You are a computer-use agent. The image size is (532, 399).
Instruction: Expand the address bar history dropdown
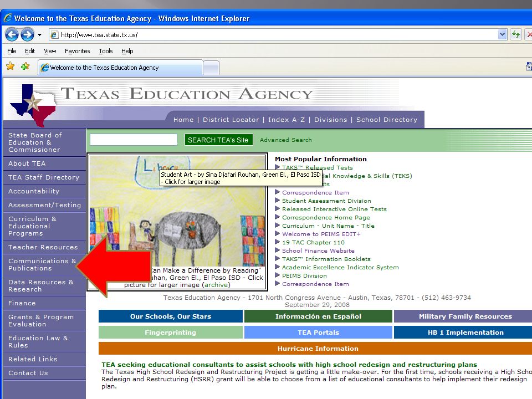(503, 34)
